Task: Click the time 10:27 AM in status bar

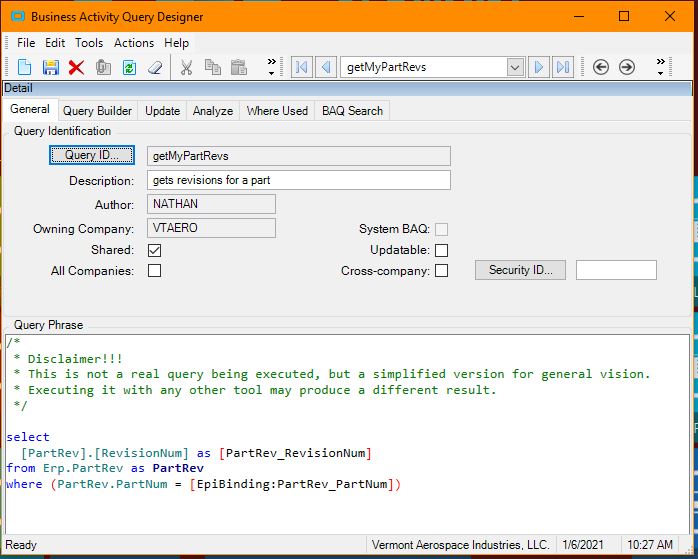Action: 650,545
